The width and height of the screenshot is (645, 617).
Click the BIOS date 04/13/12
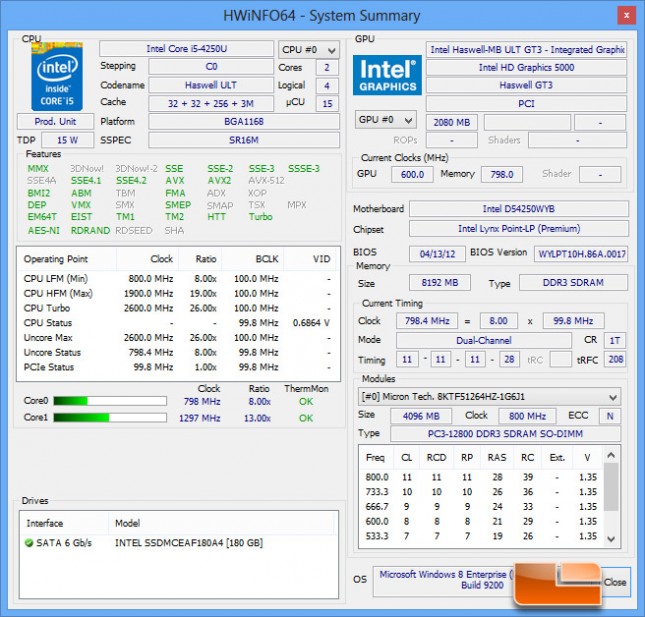coord(437,254)
